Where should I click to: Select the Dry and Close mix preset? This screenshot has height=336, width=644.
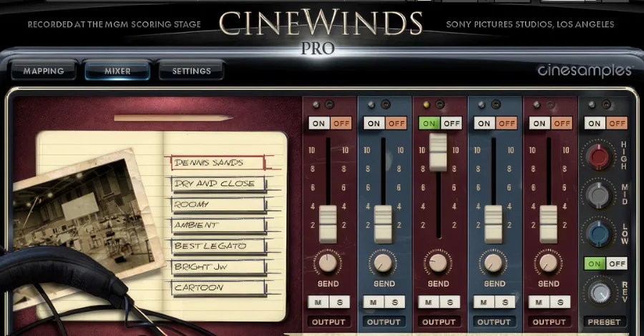click(218, 184)
